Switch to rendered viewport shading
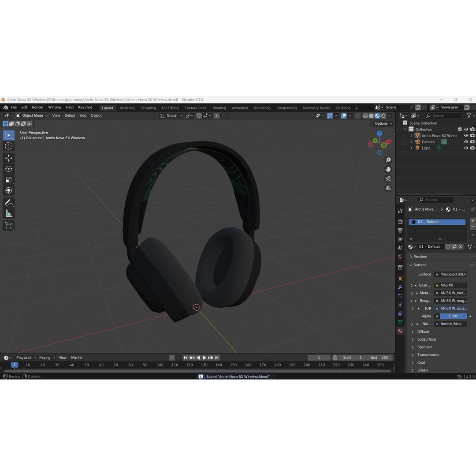 (383, 115)
